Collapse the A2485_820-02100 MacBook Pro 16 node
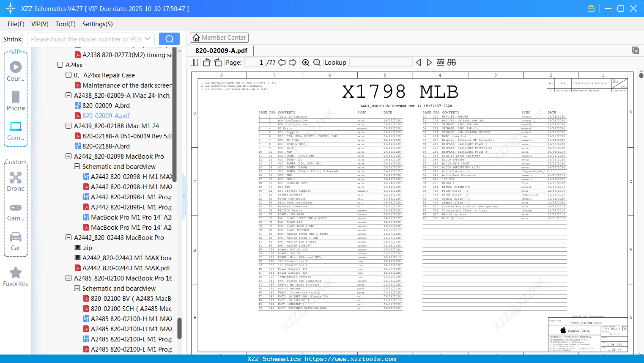The height and width of the screenshot is (363, 644). click(x=69, y=278)
